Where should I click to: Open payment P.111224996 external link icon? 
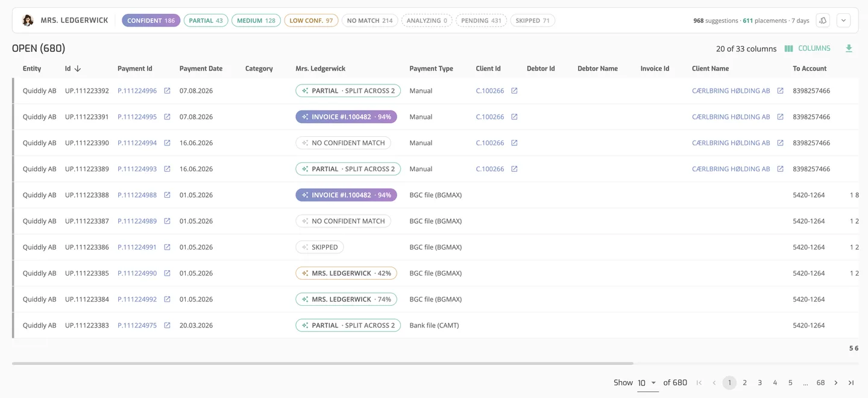pyautogui.click(x=167, y=91)
